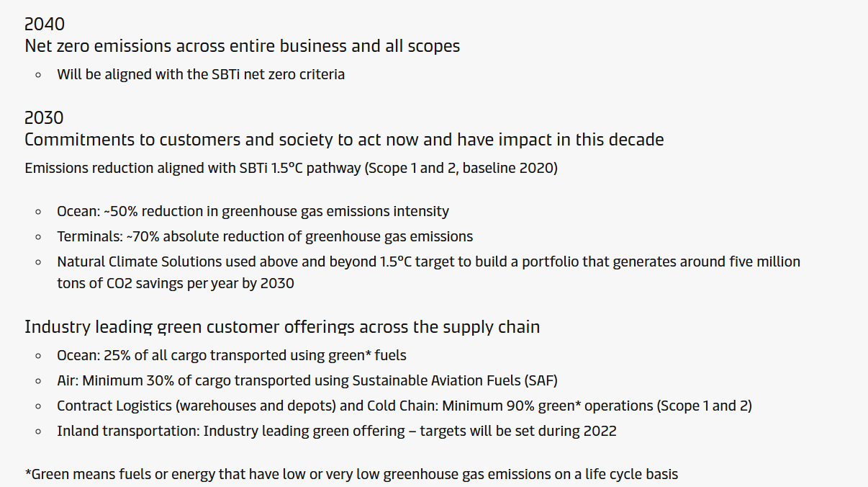Click the Inland transportation bullet text
The height and width of the screenshot is (487, 868).
[x=336, y=431]
